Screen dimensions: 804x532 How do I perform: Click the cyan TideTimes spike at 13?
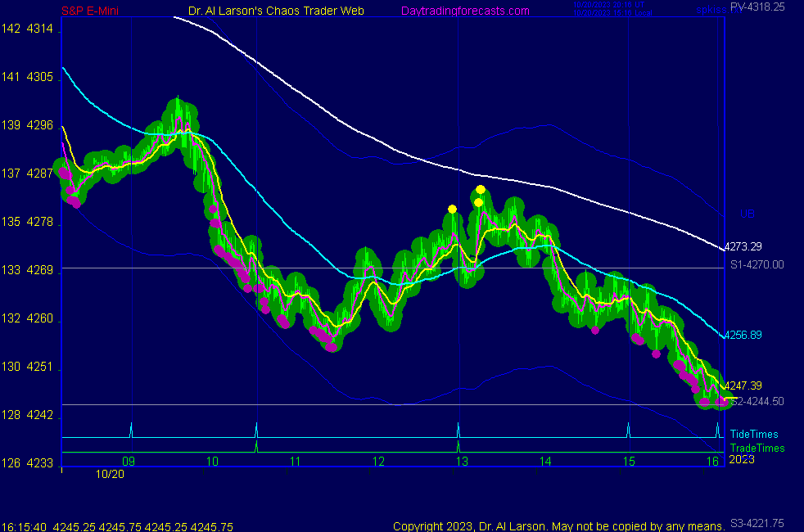(458, 430)
